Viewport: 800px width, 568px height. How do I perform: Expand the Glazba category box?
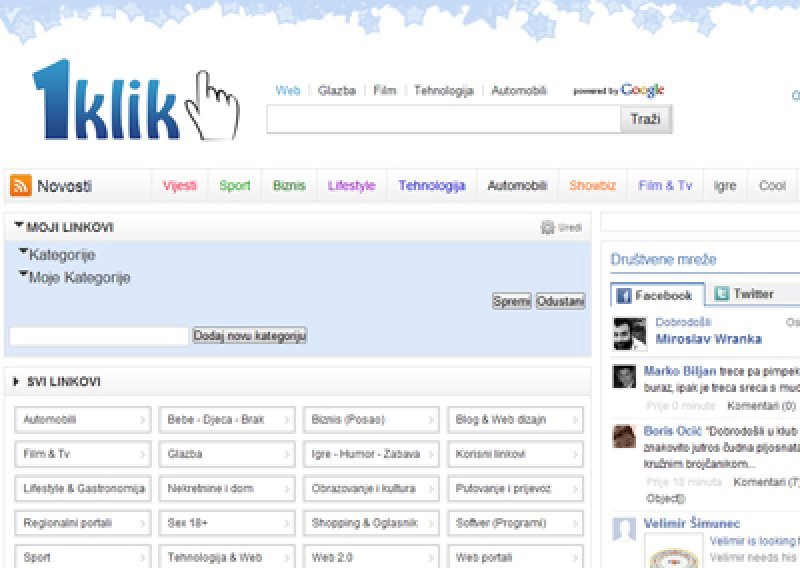(227, 454)
